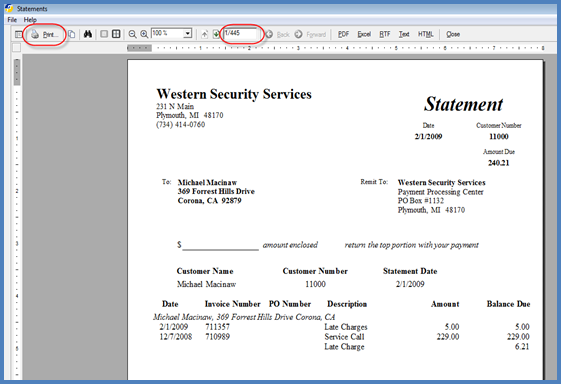The height and width of the screenshot is (384, 561).
Task: Click the Forward navigation button
Action: coord(311,34)
